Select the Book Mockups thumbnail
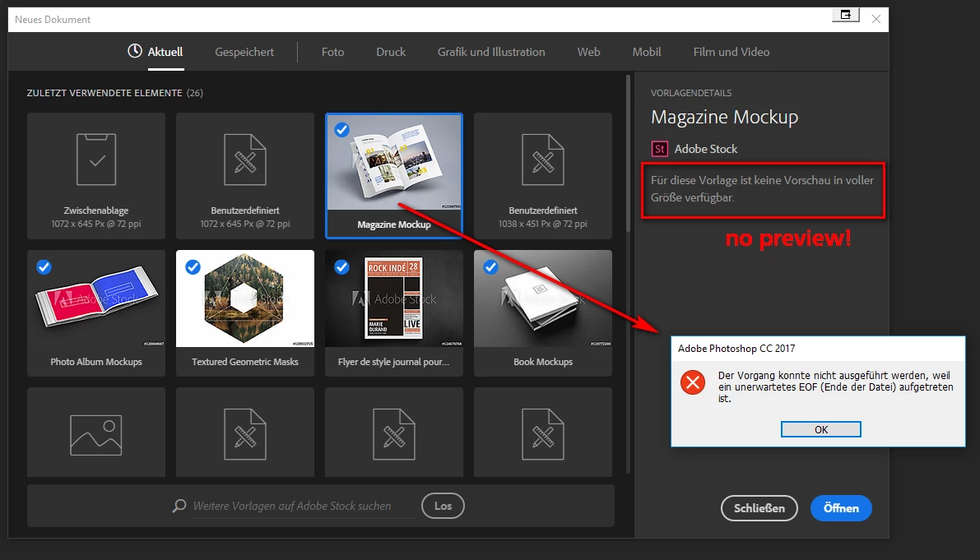980x560 pixels. pos(543,299)
